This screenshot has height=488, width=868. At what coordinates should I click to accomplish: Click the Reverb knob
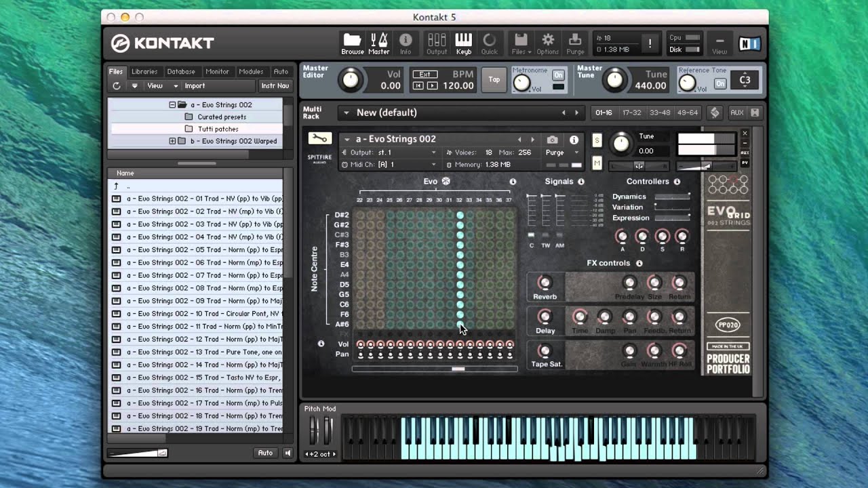[x=545, y=282]
